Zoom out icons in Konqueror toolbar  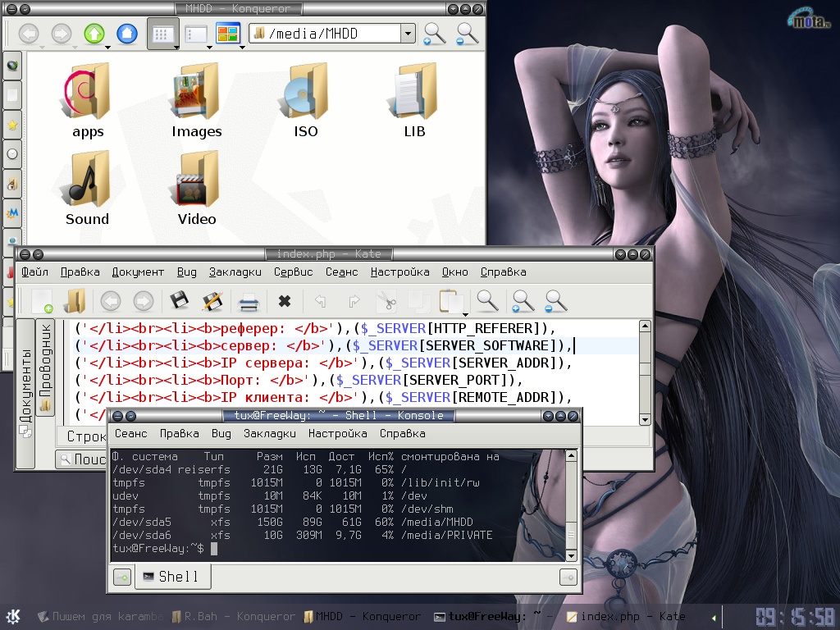pos(467,34)
